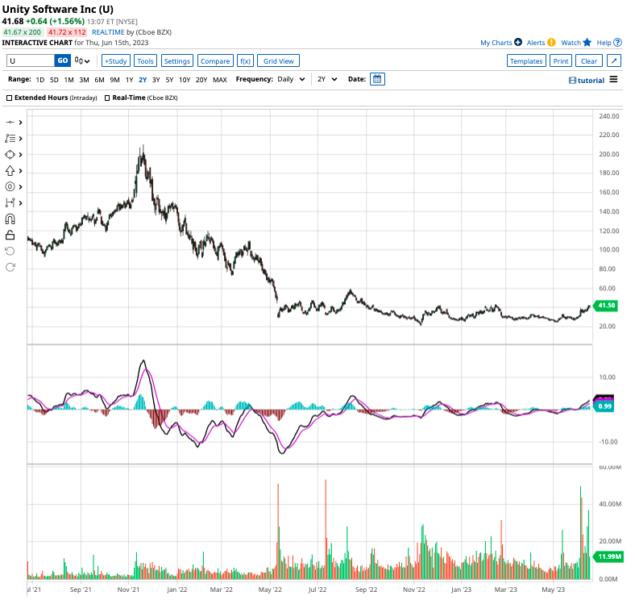Screen dimensions: 635x600
Task: Toggle Extended Hours checkbox
Action: [9, 98]
